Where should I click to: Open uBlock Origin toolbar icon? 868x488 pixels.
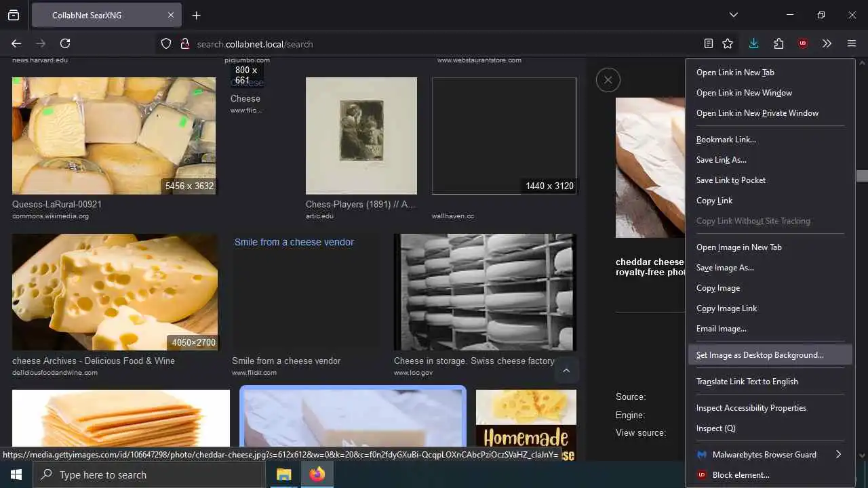coord(803,43)
